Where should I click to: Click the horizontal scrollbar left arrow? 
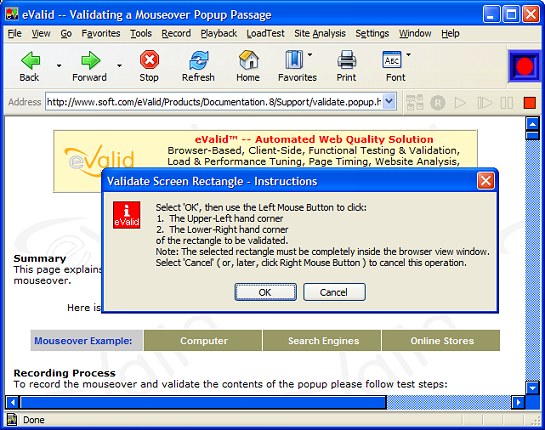[13, 402]
